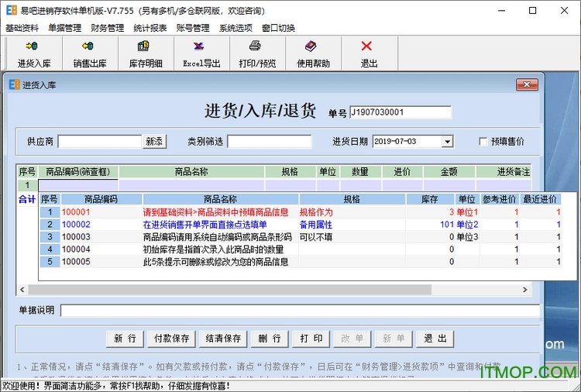Click the 合计 total label
This screenshot has width=581, height=392.
click(x=27, y=199)
